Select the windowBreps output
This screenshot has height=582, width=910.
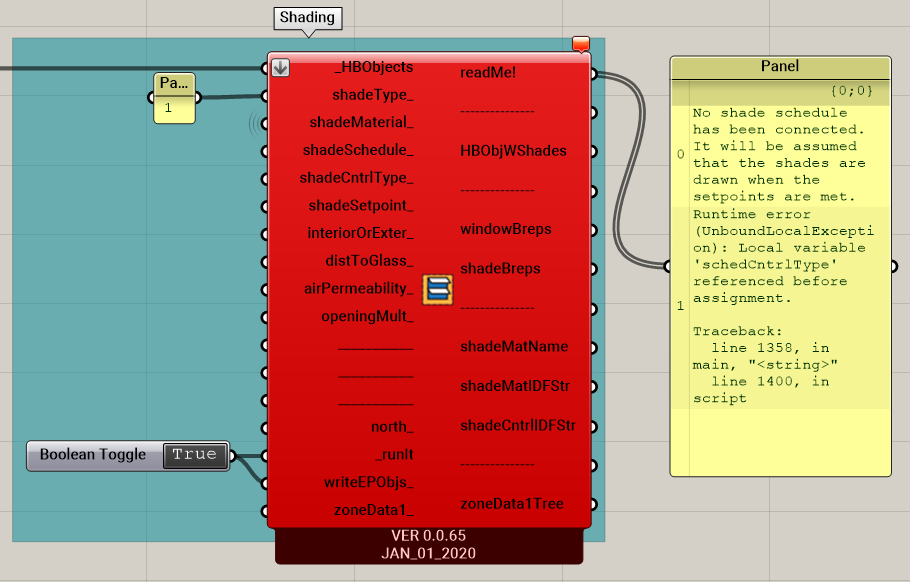pyautogui.click(x=506, y=229)
